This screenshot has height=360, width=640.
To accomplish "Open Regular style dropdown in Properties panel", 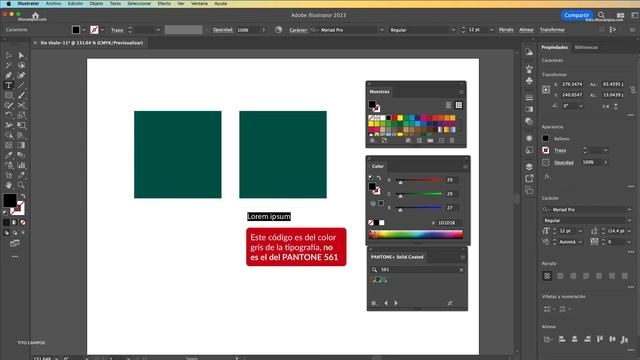I will [x=629, y=220].
